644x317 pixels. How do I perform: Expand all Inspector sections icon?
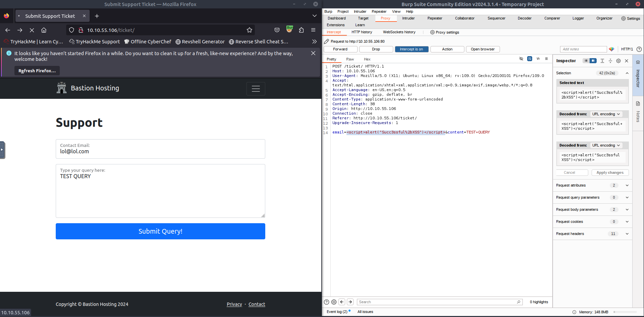click(602, 61)
